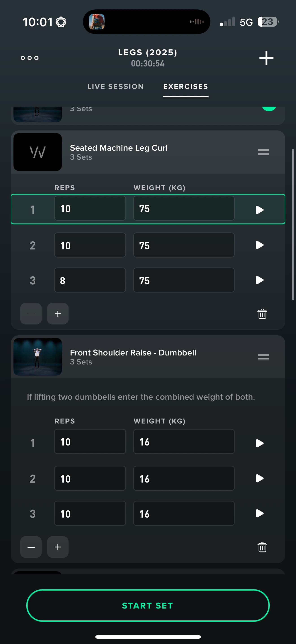
Task: Tap the plus icon to add exercise
Action: click(x=266, y=58)
